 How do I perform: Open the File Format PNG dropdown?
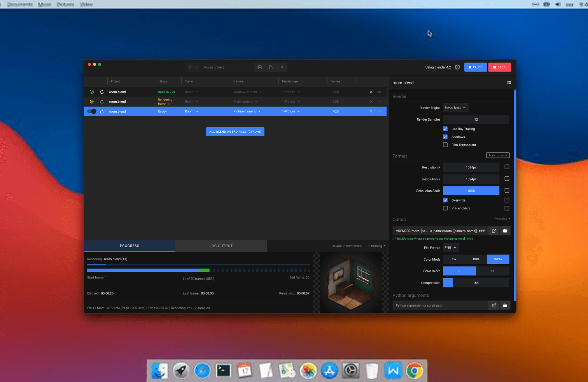[451, 247]
